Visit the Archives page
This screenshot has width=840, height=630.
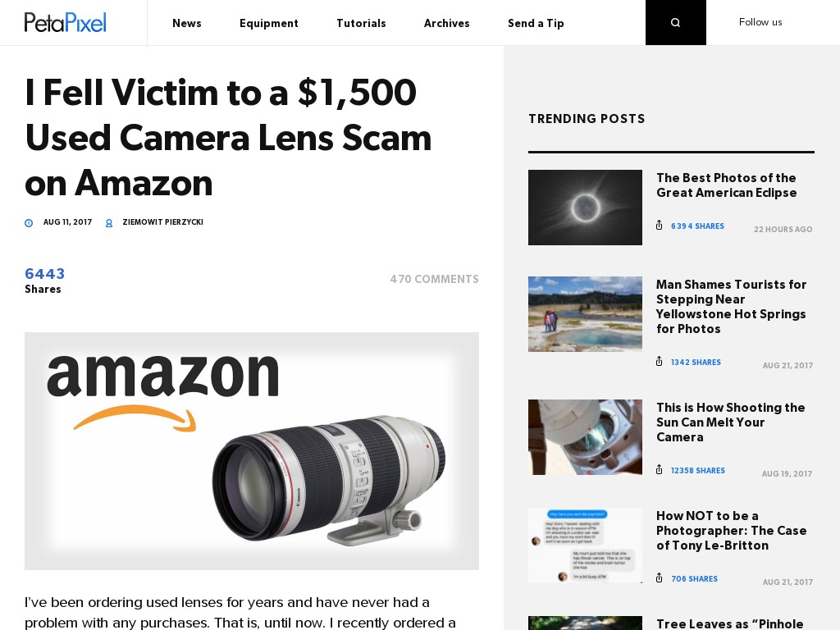pyautogui.click(x=447, y=23)
